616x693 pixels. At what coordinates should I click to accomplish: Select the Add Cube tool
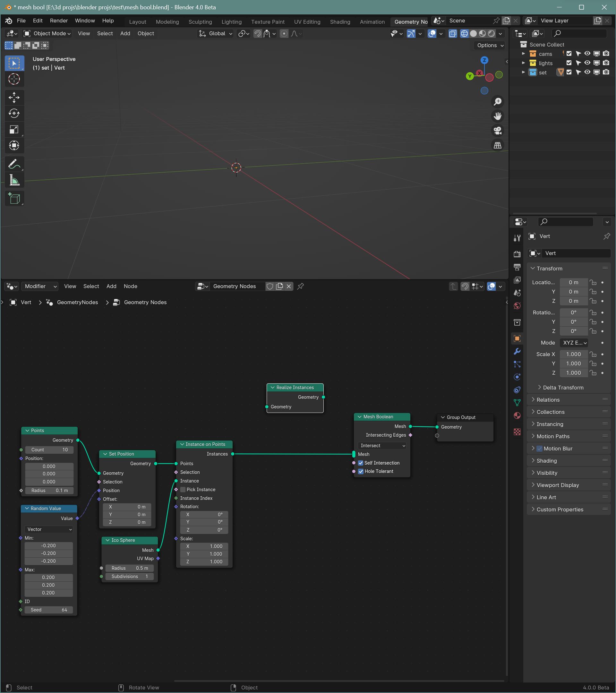(14, 199)
